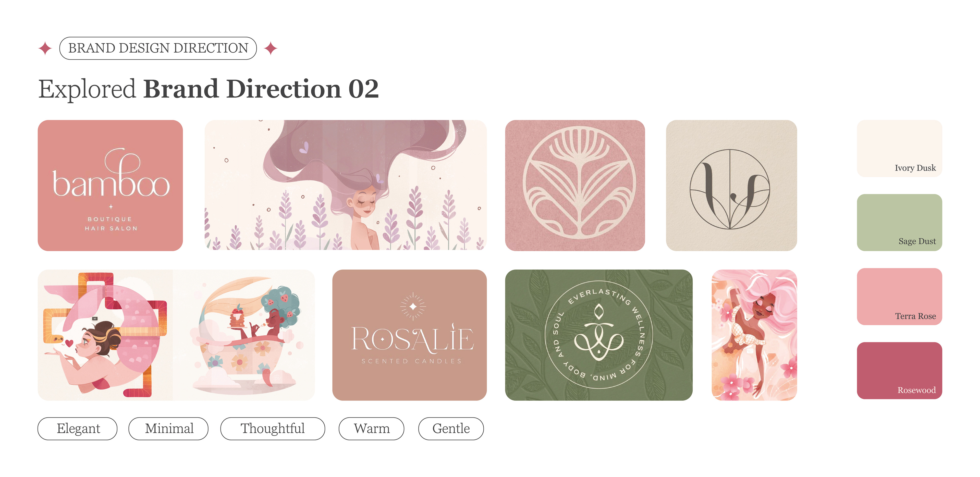The width and height of the screenshot is (980, 477).
Task: Open the lavender hair girl illustration
Action: pos(346,185)
